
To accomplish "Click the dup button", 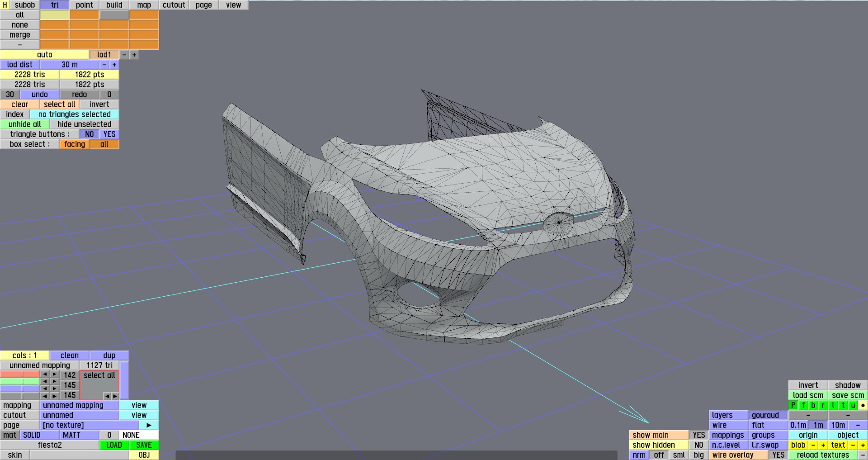I will [x=109, y=356].
